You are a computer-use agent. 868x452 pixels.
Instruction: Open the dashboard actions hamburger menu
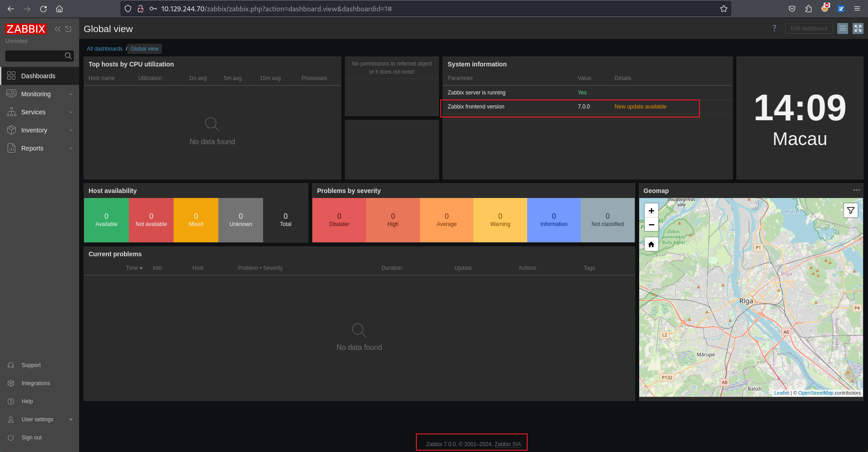point(843,28)
